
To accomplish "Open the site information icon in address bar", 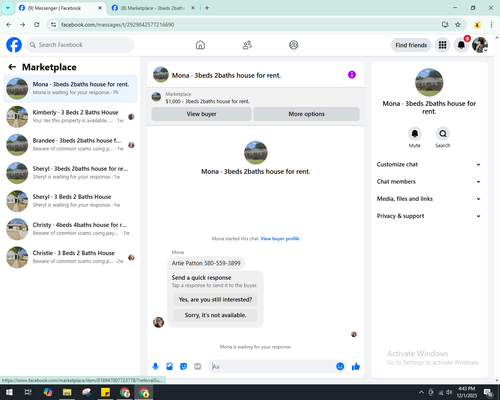I will (53, 25).
